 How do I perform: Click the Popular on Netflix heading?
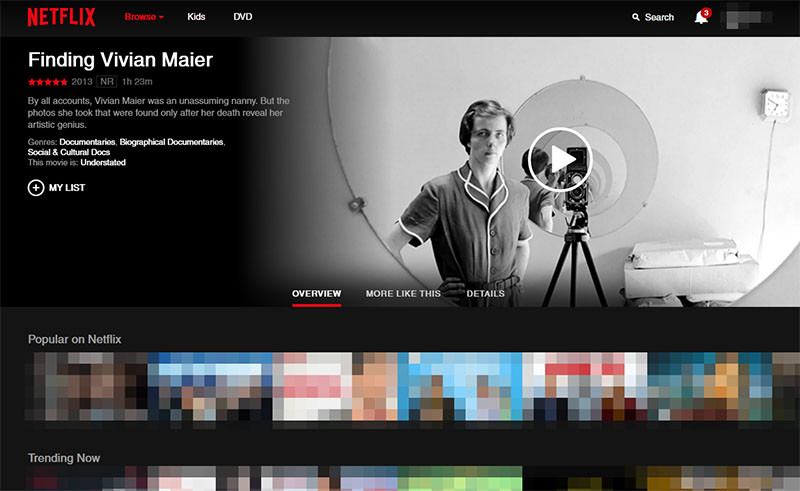74,339
